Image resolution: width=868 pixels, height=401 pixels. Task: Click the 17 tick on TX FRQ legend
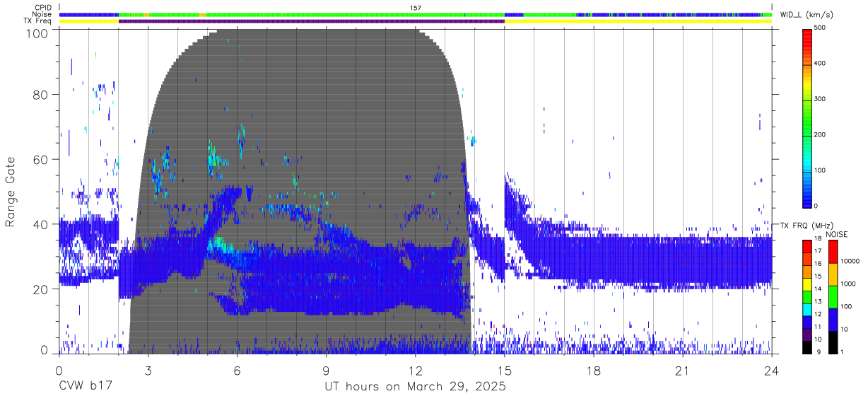coord(819,251)
